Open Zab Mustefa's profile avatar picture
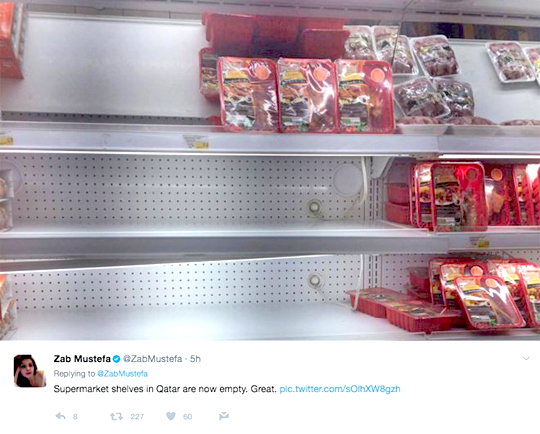Viewport: 540px width, 434px height. [x=30, y=371]
